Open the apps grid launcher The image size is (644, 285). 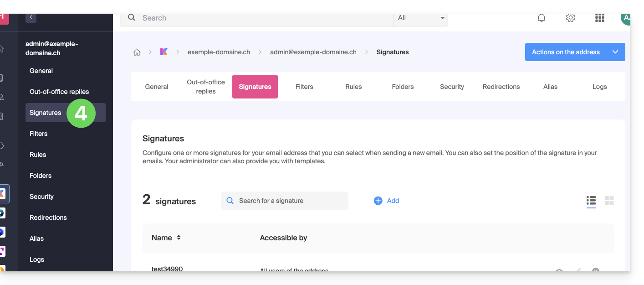click(600, 18)
